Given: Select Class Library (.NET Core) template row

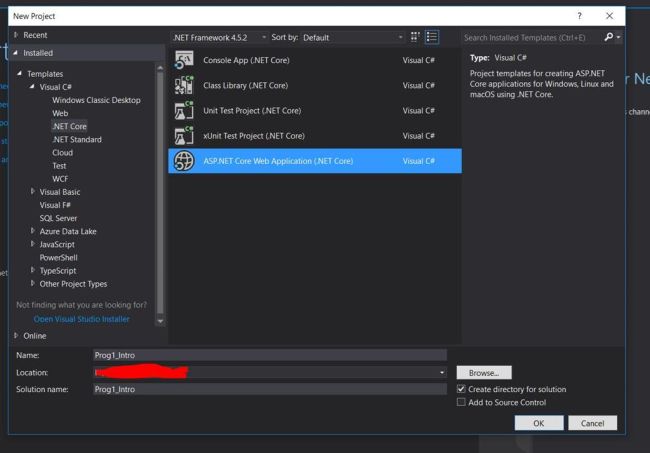Looking at the screenshot, I should (x=315, y=85).
